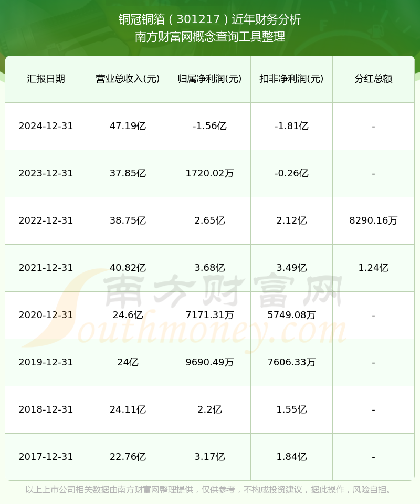Click adjusted profit value 3.49亿
This screenshot has height=504, width=420.
(291, 268)
